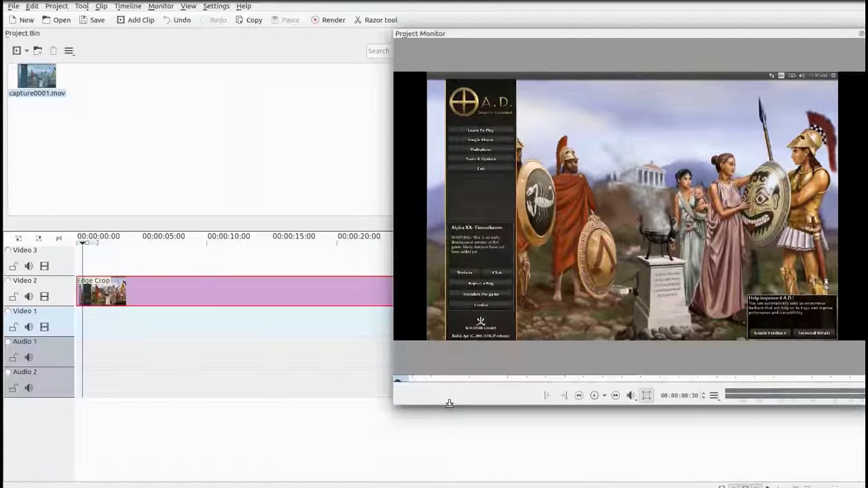Open the Project menu
The width and height of the screenshot is (868, 488).
click(x=56, y=6)
